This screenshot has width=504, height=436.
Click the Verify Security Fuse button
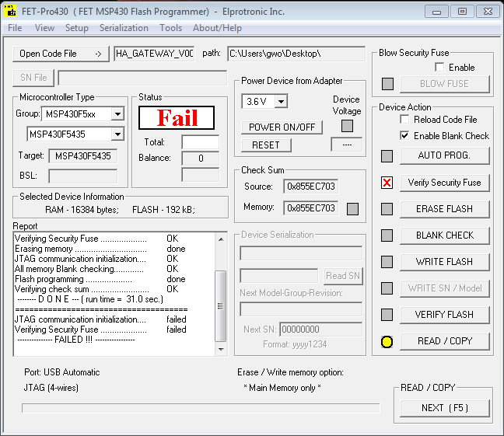pyautogui.click(x=444, y=183)
